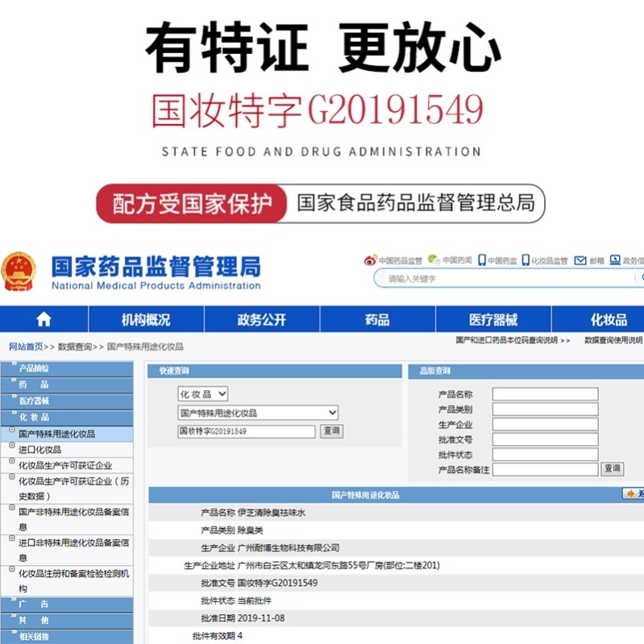Select 相关链接 section in the sidebar
This screenshot has width=644, height=644.
click(x=67, y=637)
